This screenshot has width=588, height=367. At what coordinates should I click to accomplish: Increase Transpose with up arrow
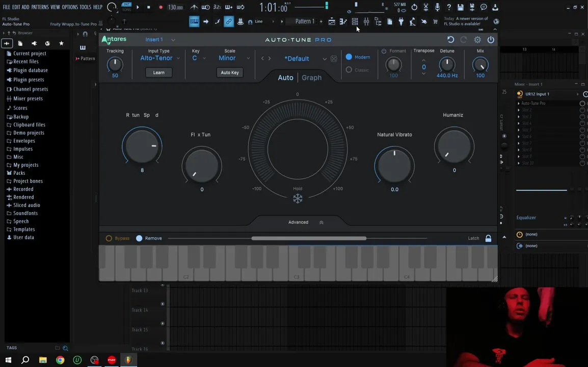[424, 60]
